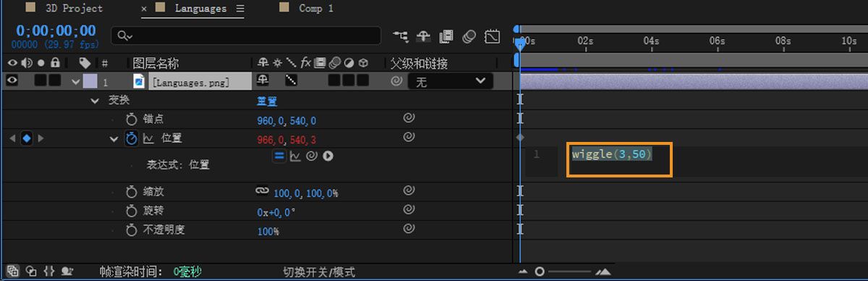Add or remove keyframe at current time diamond
This screenshot has width=868, height=281.
[x=27, y=138]
